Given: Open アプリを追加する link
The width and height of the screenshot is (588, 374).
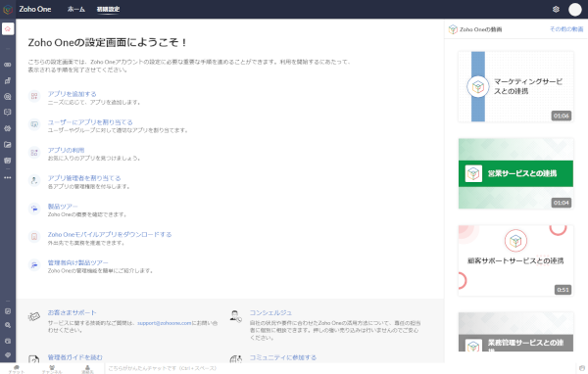Looking at the screenshot, I should [x=72, y=94].
